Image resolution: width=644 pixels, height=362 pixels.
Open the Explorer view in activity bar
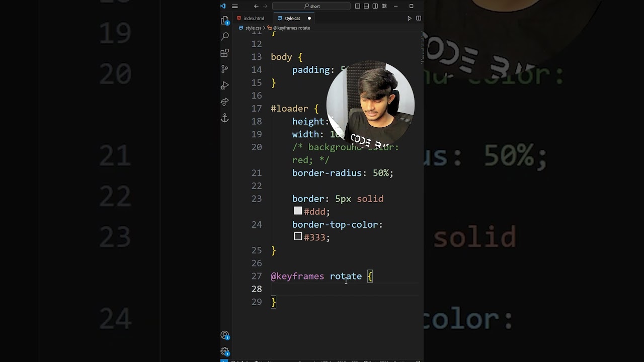point(225,21)
